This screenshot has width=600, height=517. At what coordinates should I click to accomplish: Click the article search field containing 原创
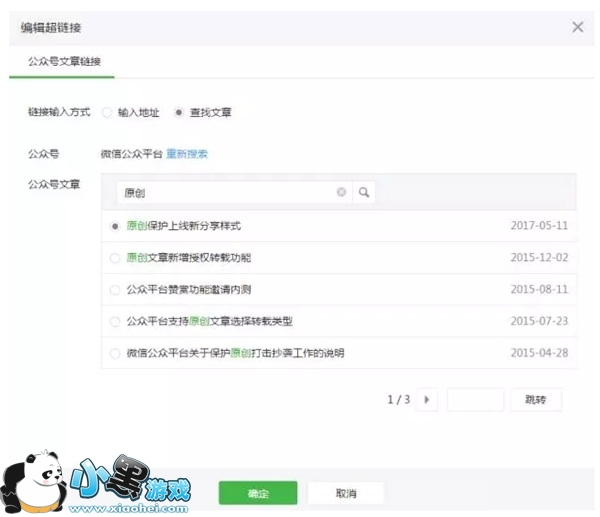[x=234, y=192]
